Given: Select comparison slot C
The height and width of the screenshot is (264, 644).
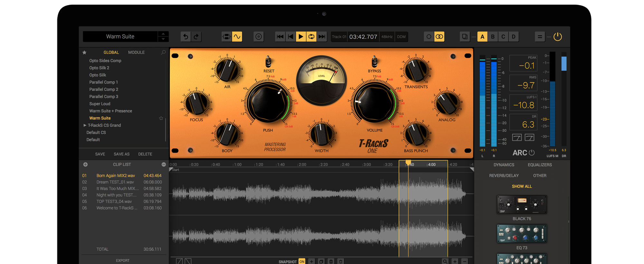Looking at the screenshot, I should (x=503, y=37).
